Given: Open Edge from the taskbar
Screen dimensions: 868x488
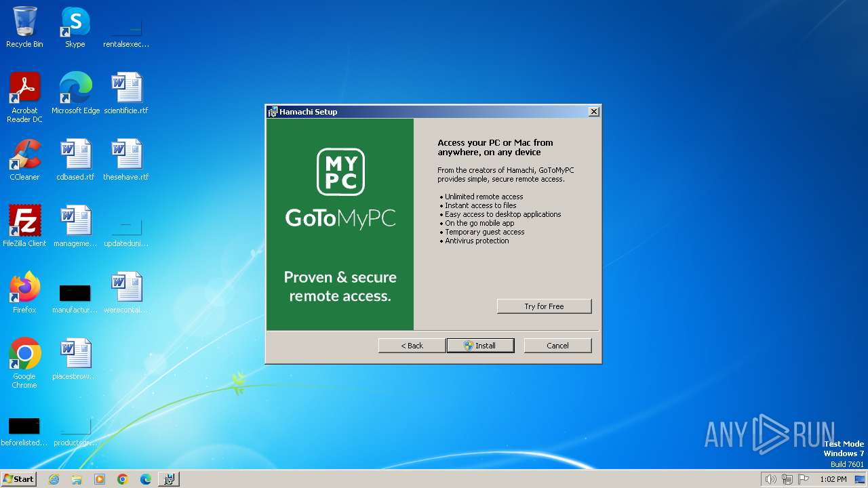Looking at the screenshot, I should (x=146, y=479).
